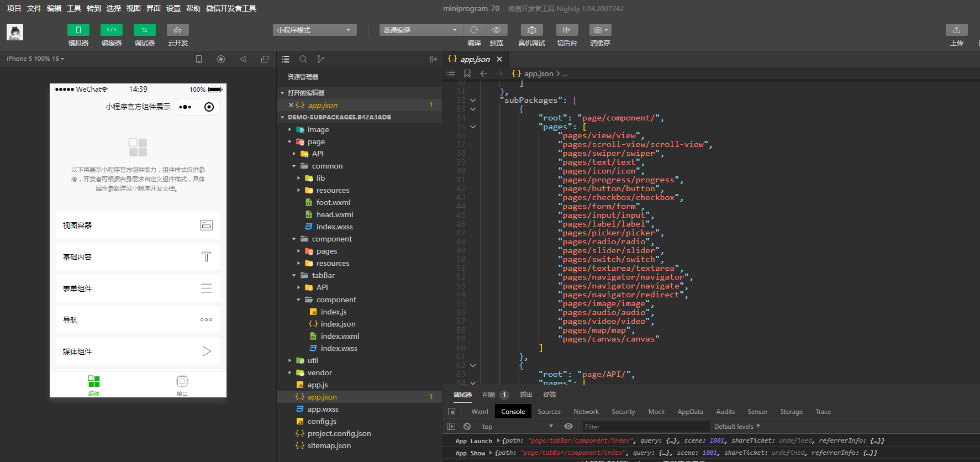Click the clear console icon
Viewport: 980px width, 462px height.
point(467,427)
